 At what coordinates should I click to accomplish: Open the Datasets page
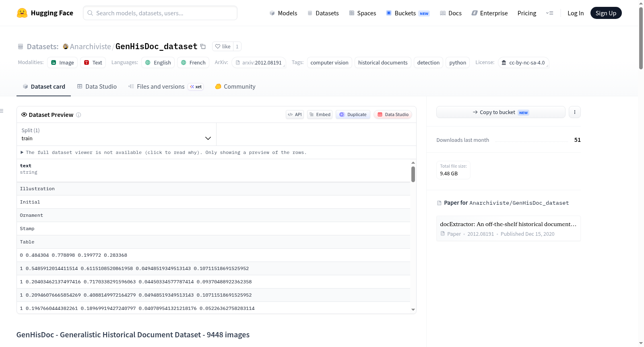[323, 13]
